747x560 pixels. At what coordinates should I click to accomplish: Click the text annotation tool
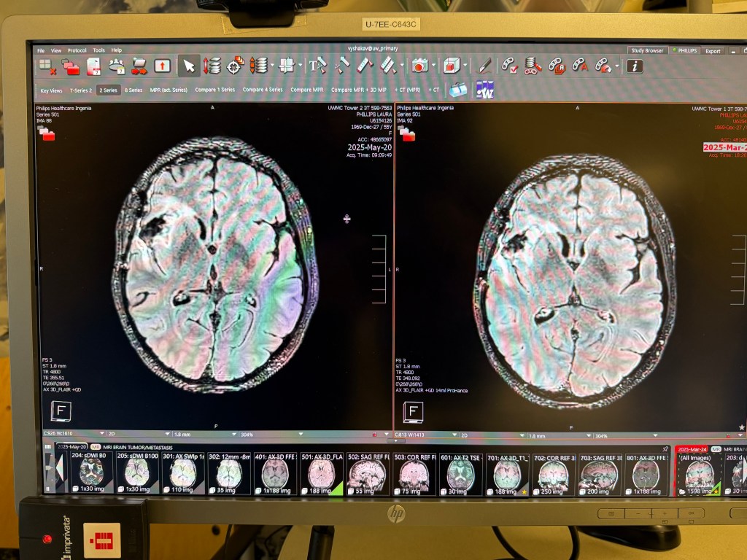[317, 66]
